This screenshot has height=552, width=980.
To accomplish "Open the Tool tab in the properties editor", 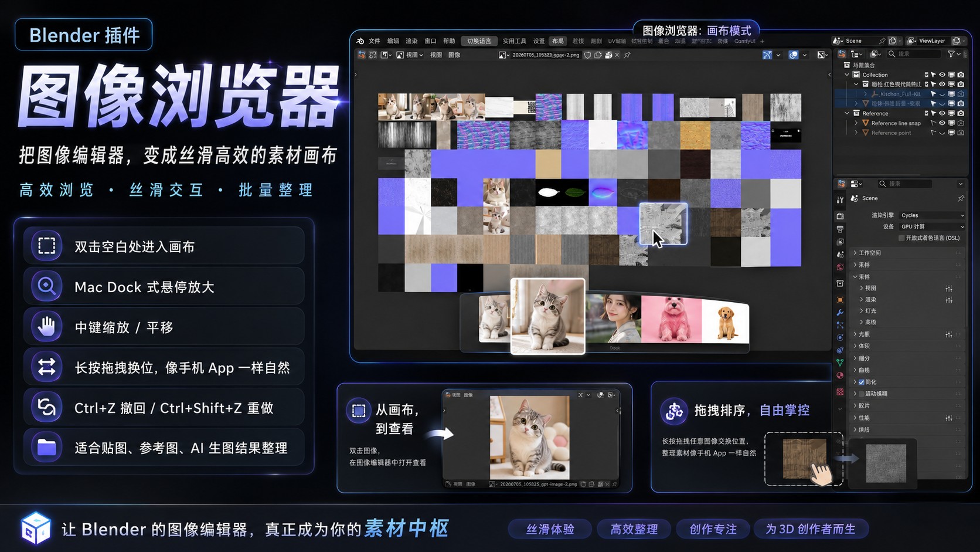I will 840,199.
